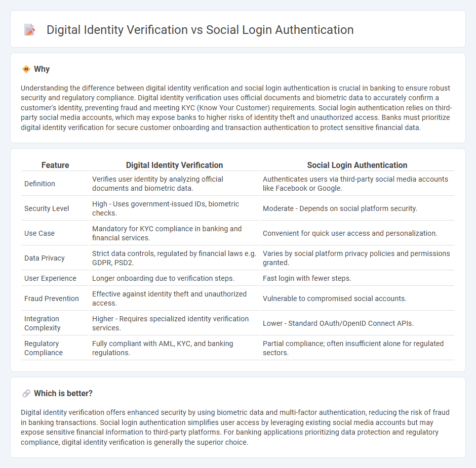This screenshot has height=468, width=476.
Task: Click the Regulatory Compliance row label
Action: click(43, 348)
